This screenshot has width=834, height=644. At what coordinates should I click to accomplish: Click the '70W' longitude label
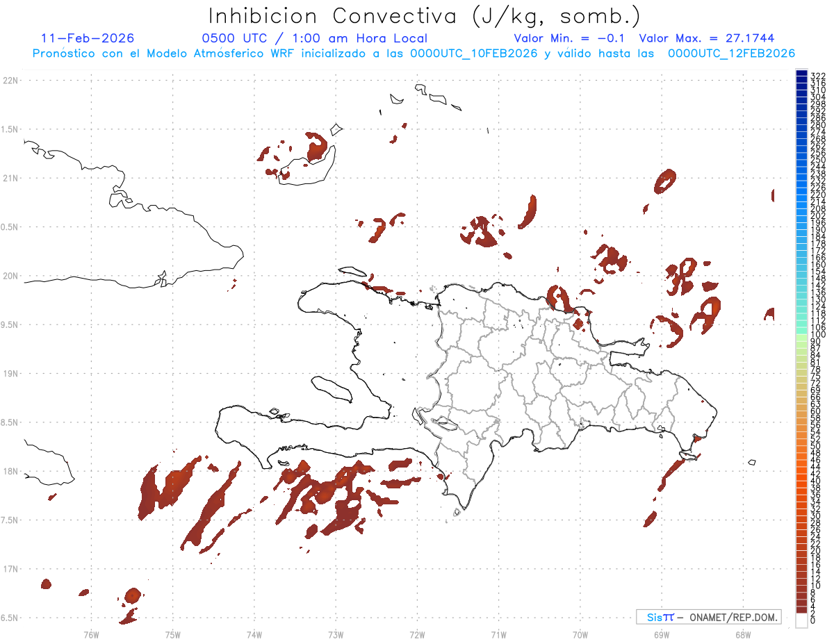click(580, 634)
